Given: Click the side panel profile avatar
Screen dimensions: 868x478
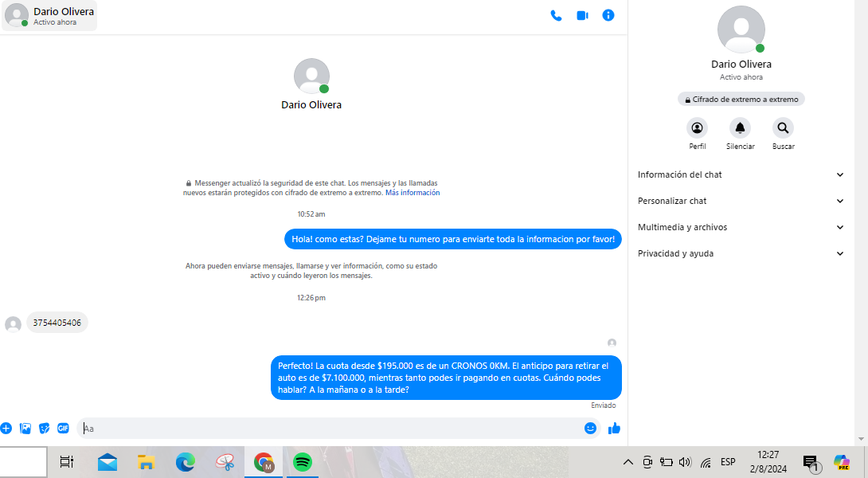Looking at the screenshot, I should pyautogui.click(x=741, y=29).
